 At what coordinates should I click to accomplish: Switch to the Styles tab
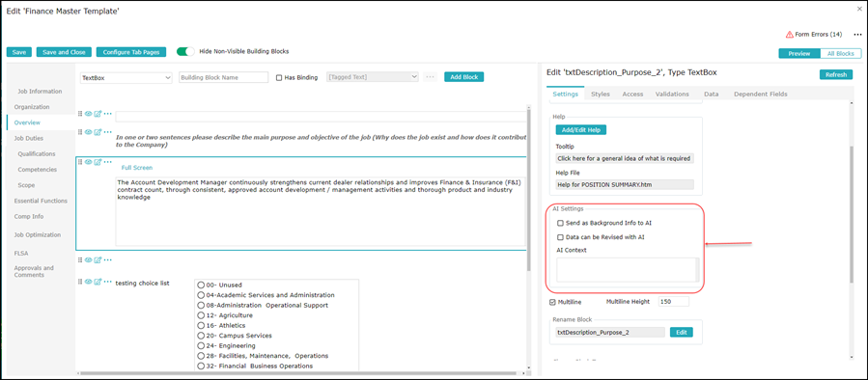pos(601,94)
